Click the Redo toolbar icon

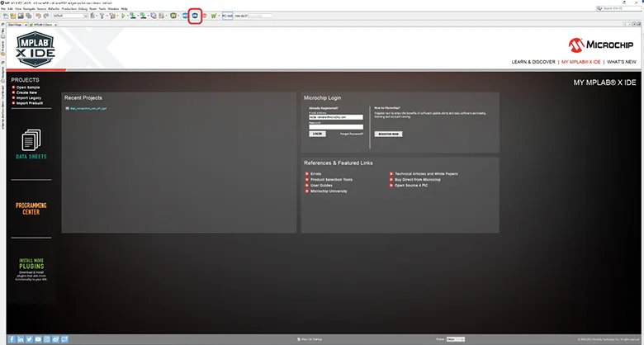point(46,16)
